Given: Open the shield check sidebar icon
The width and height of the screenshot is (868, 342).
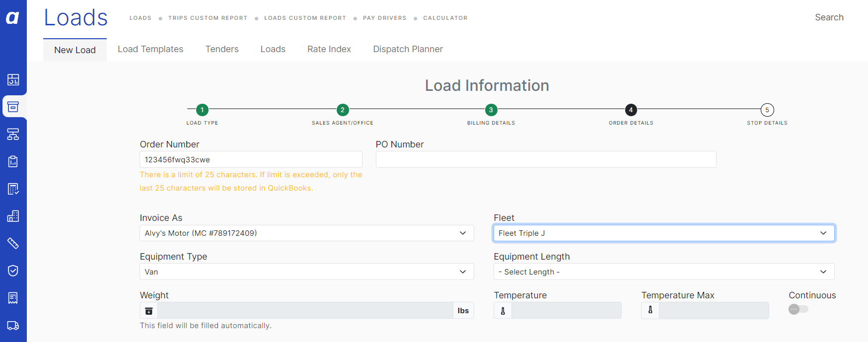Looking at the screenshot, I should (x=13, y=271).
